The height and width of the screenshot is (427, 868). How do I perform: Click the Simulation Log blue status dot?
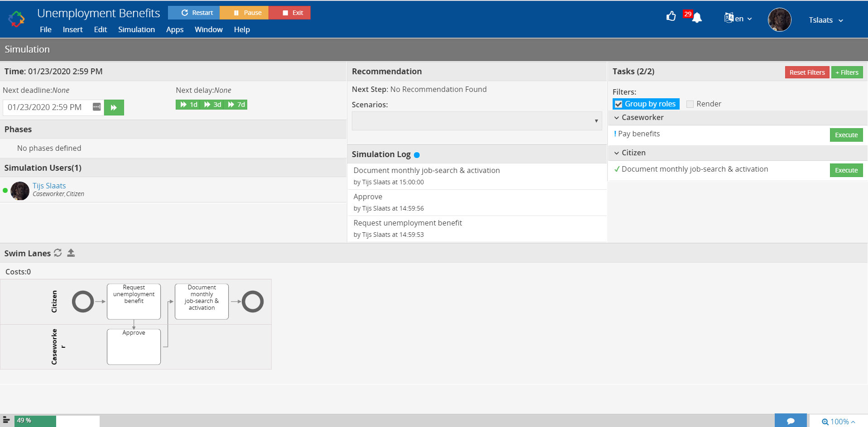(x=417, y=155)
